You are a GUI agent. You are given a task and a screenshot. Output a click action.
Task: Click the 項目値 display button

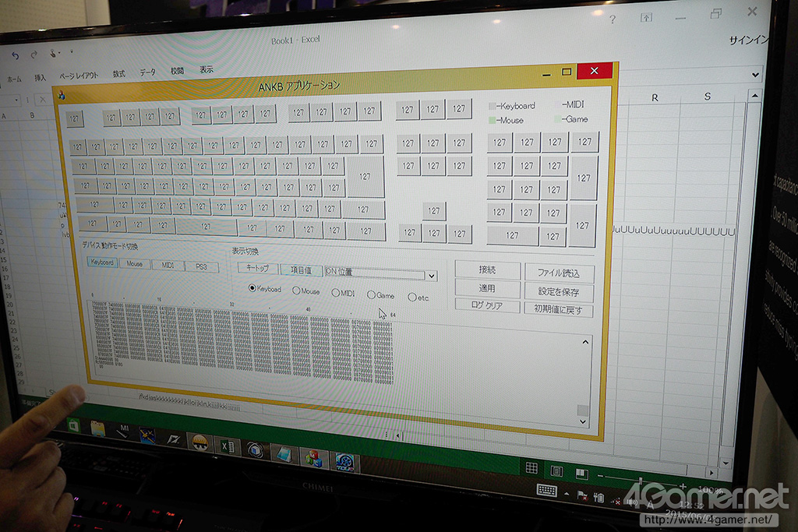click(301, 270)
